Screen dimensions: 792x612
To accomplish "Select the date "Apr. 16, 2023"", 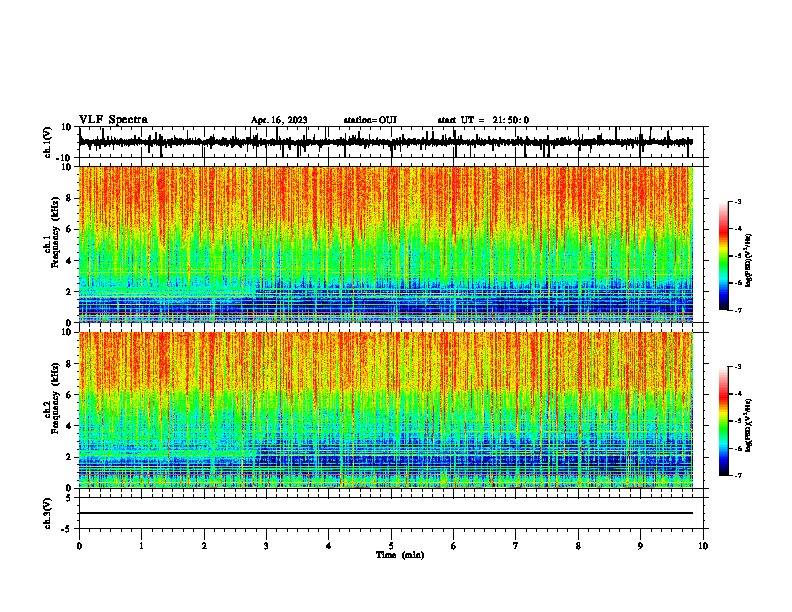I will [x=279, y=120].
